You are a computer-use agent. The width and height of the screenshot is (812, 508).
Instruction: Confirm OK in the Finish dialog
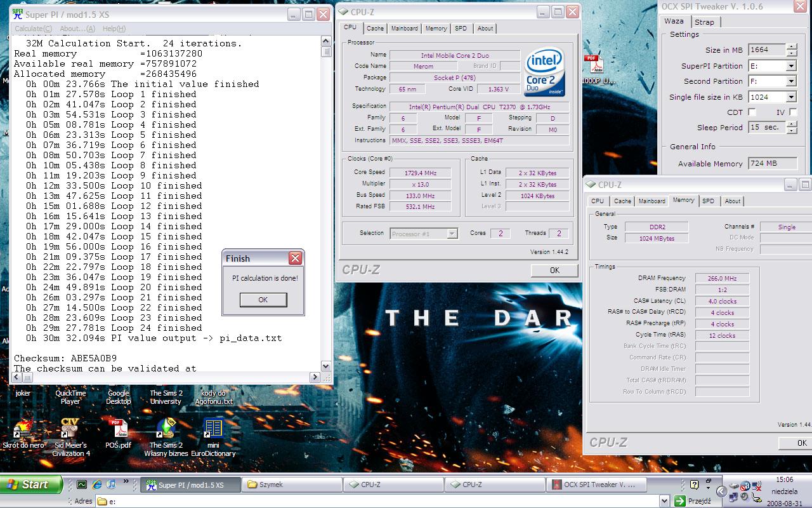coord(263,300)
